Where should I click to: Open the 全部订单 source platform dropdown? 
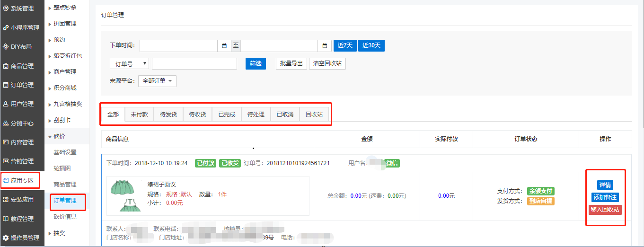point(157,81)
